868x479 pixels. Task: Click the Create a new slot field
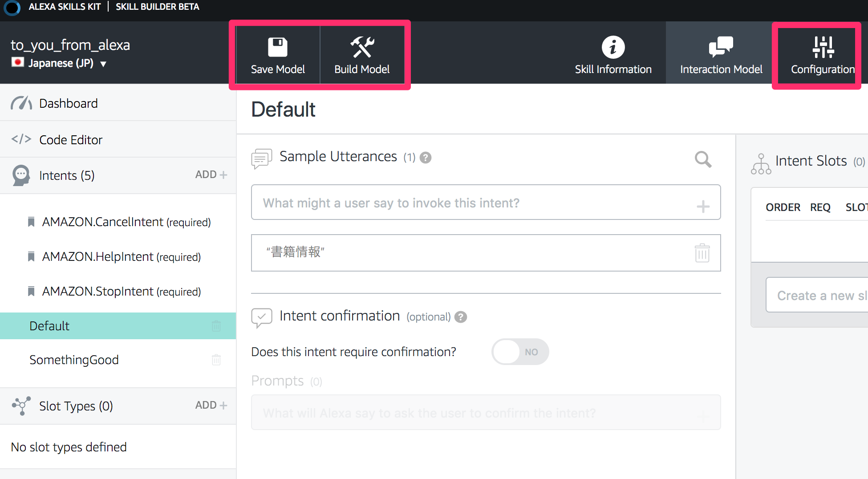pyautogui.click(x=817, y=295)
